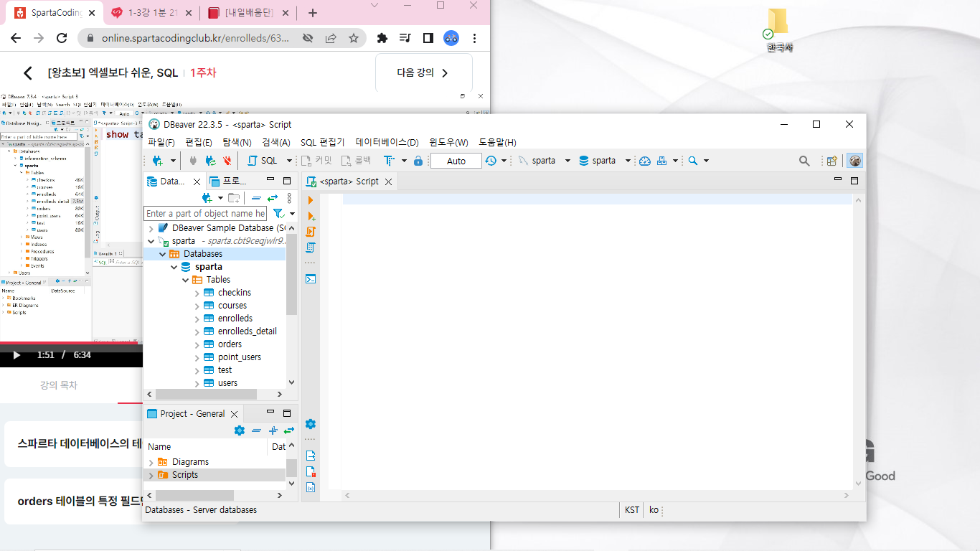Click the red Disconnect icon in toolbar
The height and width of the screenshot is (551, 980).
click(227, 161)
